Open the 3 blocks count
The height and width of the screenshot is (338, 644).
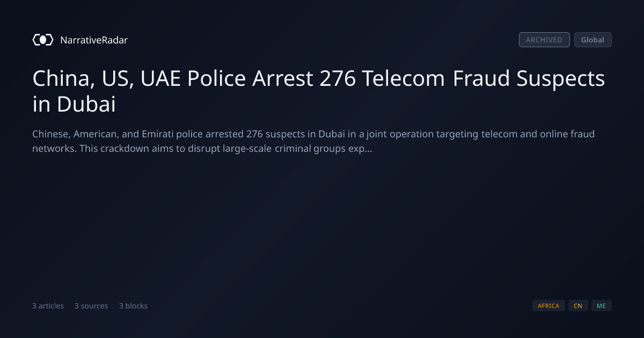(x=133, y=306)
